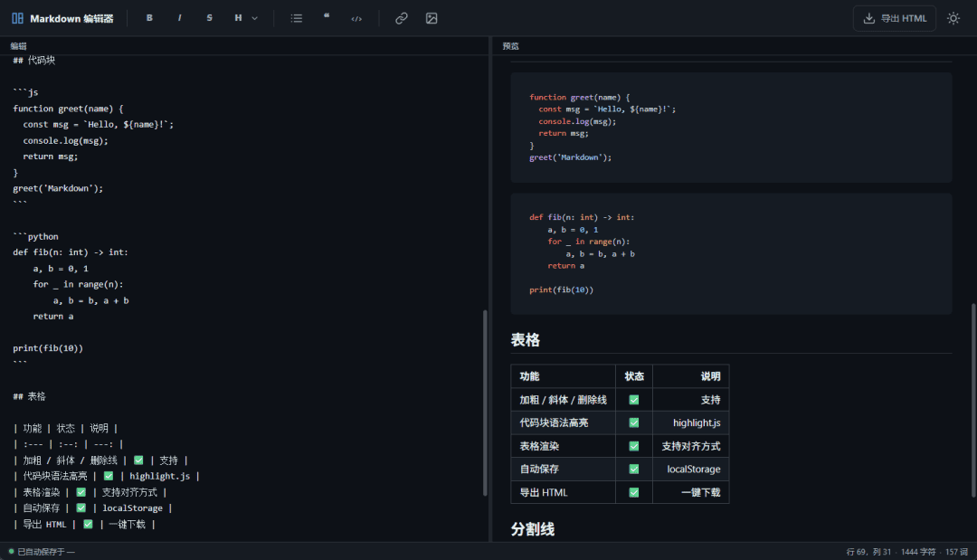
Task: Toggle bold formatting button
Action: [x=149, y=18]
